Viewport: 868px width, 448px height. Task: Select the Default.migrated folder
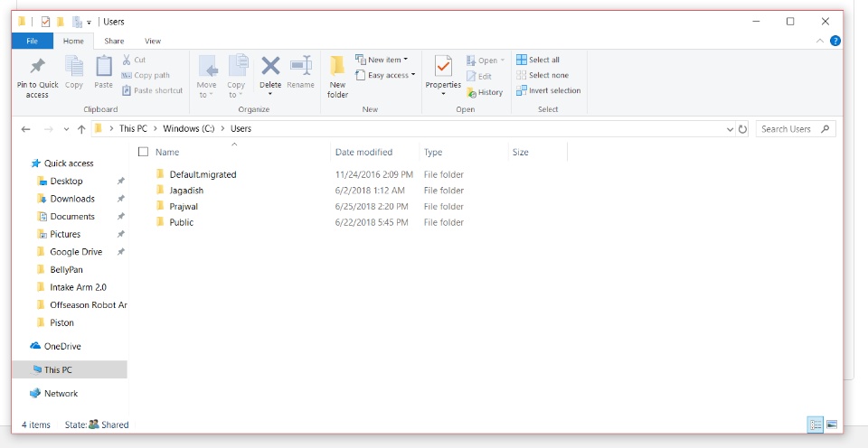coord(203,175)
